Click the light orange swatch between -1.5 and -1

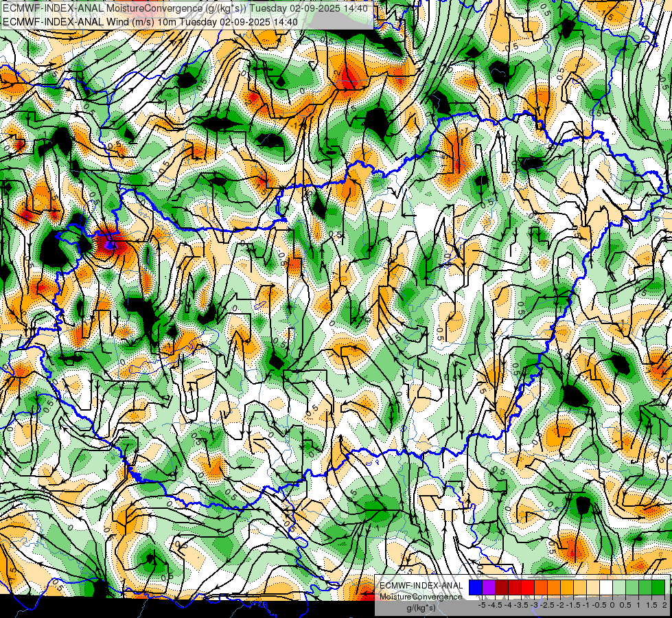[580, 588]
